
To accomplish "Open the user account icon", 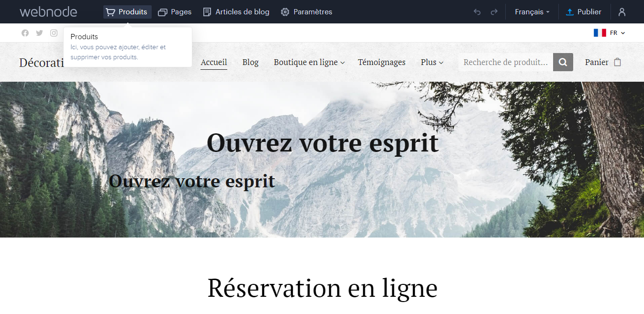I will [x=622, y=12].
